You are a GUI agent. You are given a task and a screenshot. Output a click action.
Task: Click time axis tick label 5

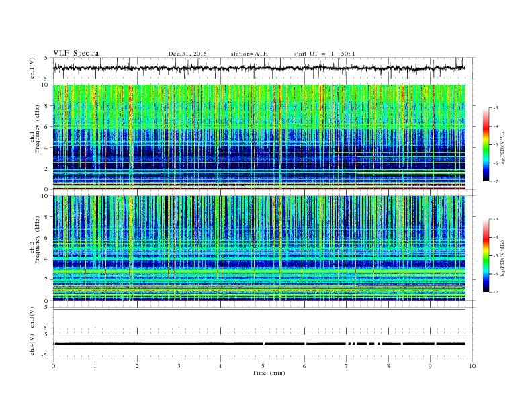coord(263,366)
